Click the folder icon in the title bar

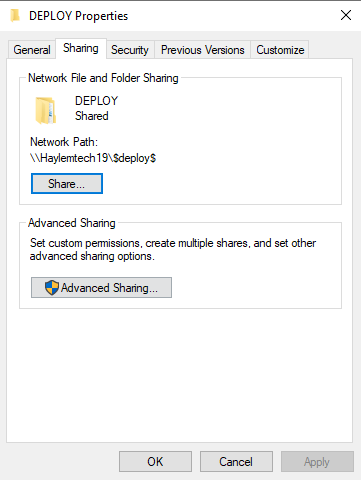(15, 15)
